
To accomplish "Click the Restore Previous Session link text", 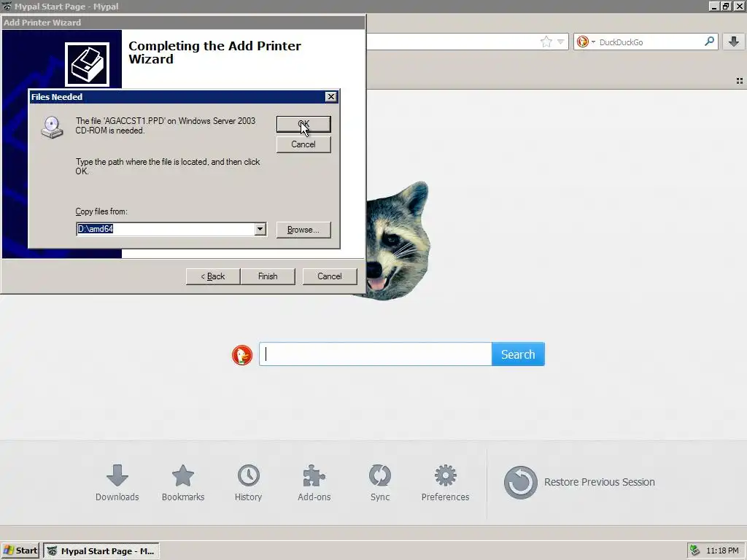I will [x=600, y=482].
